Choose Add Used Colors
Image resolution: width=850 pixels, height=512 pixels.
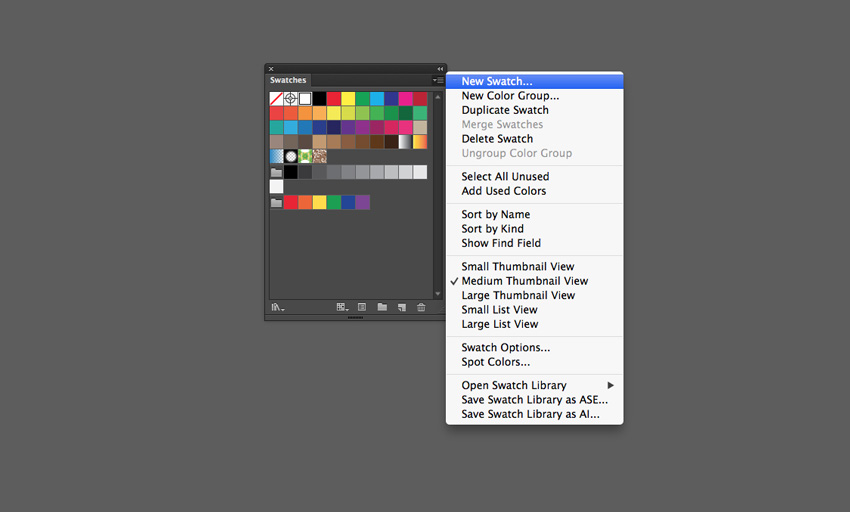click(535, 191)
